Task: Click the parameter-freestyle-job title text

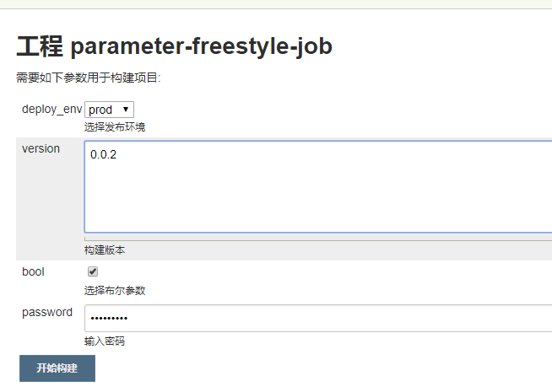Action: (201, 46)
